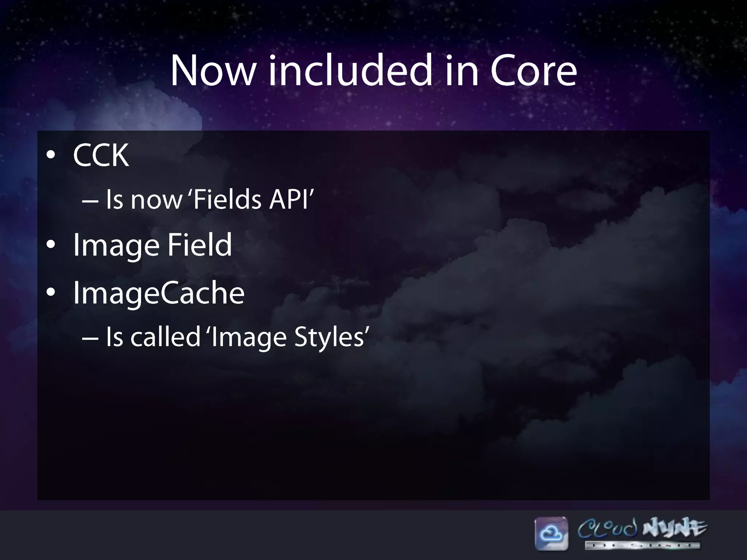
Task: Click the bullet dot before Image Field
Action: (x=51, y=245)
